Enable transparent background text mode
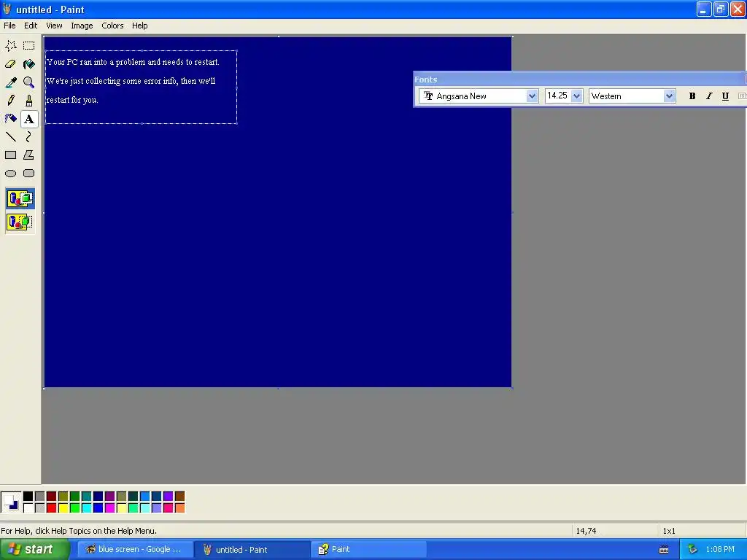 pyautogui.click(x=20, y=222)
